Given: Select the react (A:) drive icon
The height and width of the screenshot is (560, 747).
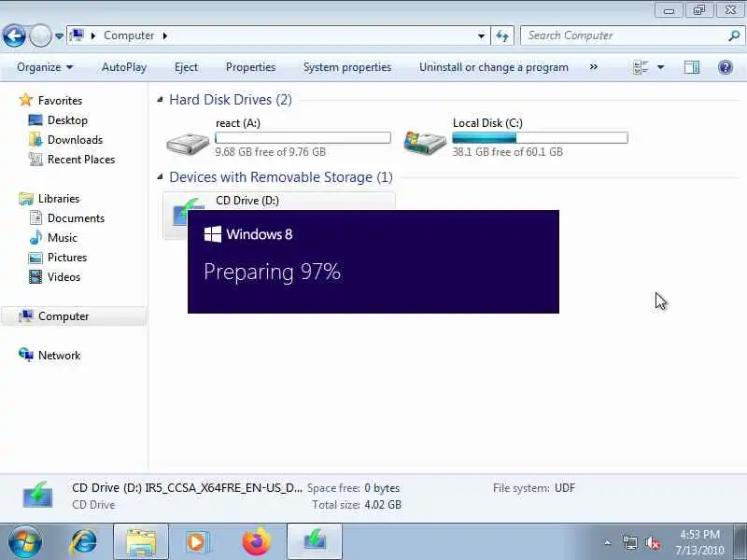Looking at the screenshot, I should tap(188, 142).
